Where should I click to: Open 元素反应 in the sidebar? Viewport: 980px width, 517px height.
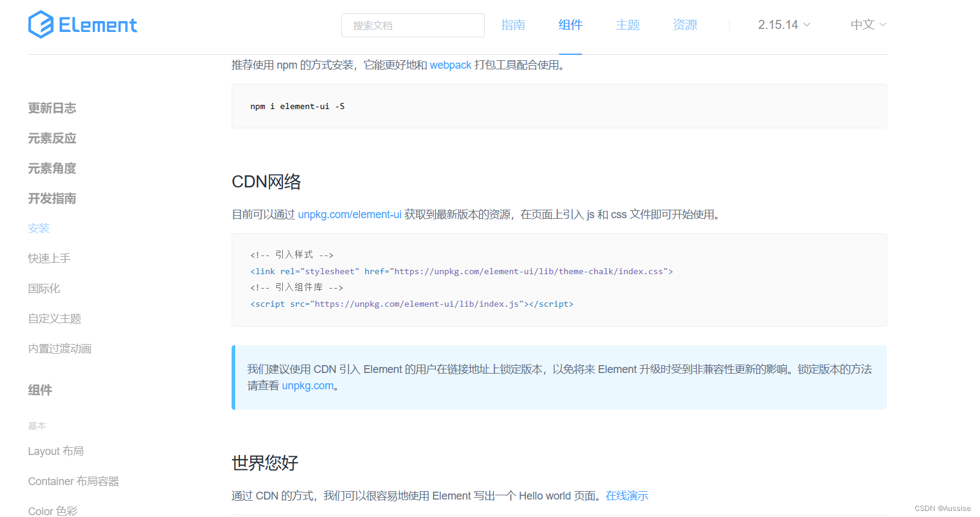click(52, 138)
